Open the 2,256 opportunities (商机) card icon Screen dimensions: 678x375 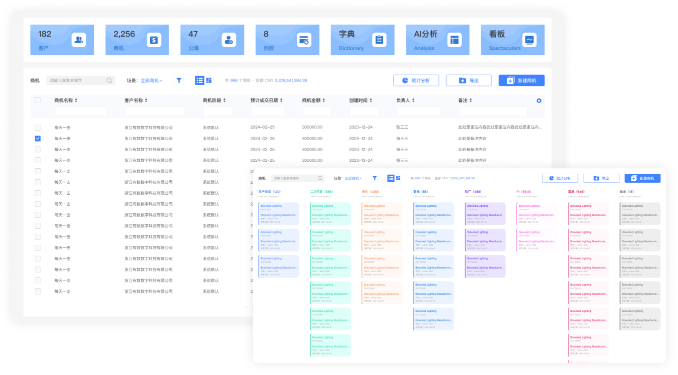coord(154,40)
